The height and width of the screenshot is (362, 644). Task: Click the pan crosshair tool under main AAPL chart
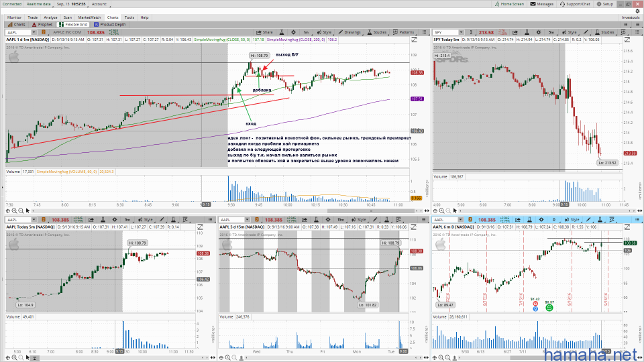(x=8, y=210)
